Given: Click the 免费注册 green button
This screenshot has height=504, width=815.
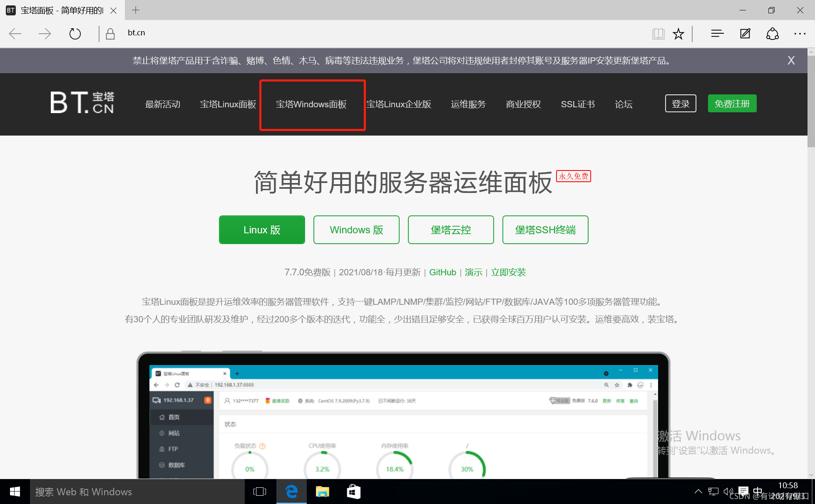Looking at the screenshot, I should tap(732, 104).
